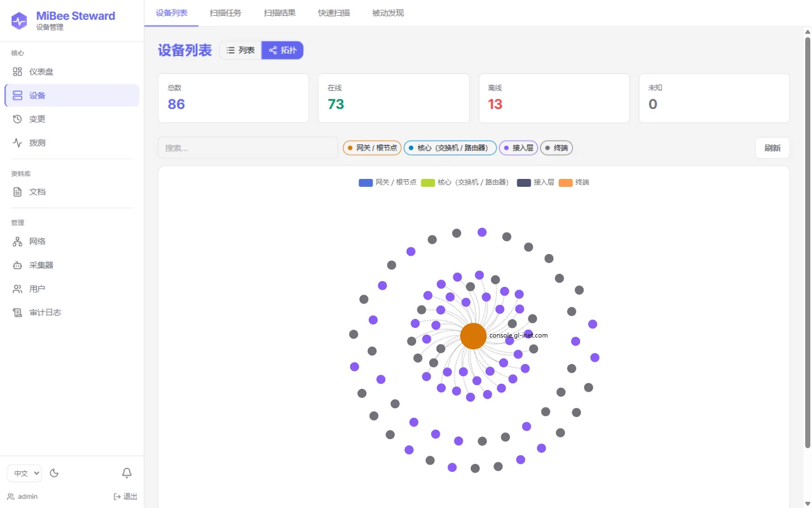This screenshot has width=812, height=508.
Task: Open the 扫描结果 tab
Action: pos(280,13)
